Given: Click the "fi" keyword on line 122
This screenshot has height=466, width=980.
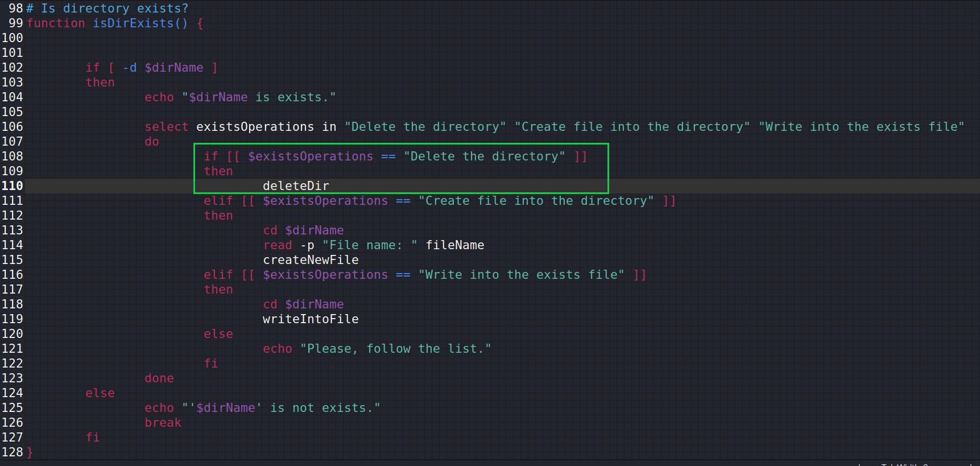Looking at the screenshot, I should 211,364.
